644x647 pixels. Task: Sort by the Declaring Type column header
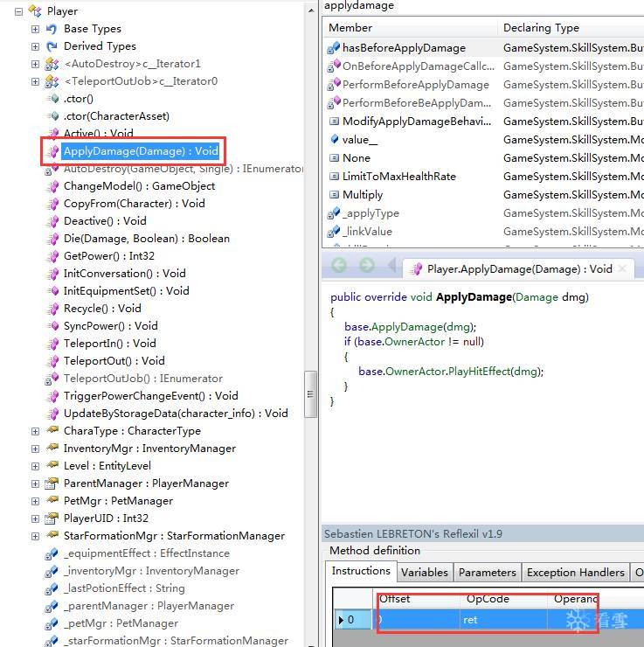[x=571, y=28]
